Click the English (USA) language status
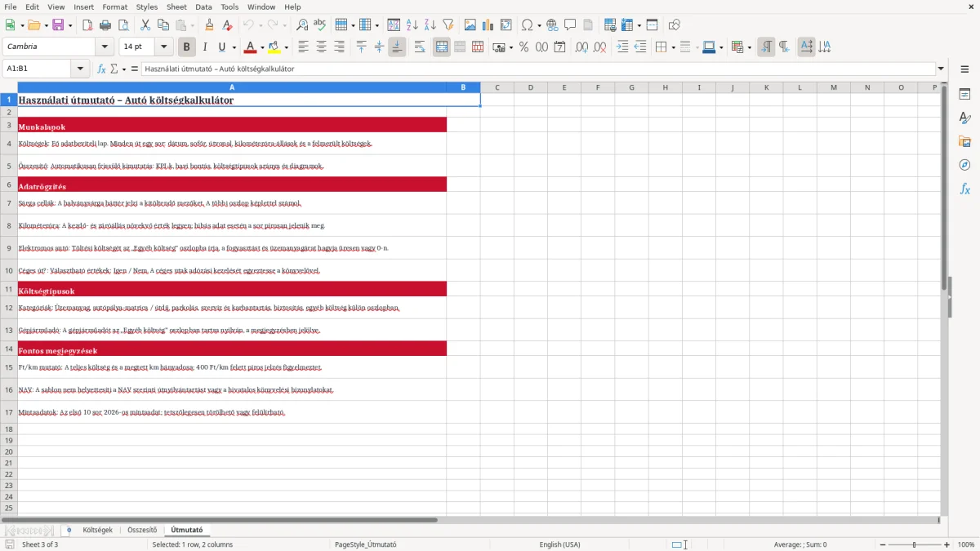This screenshot has height=551, width=980. coord(559,544)
